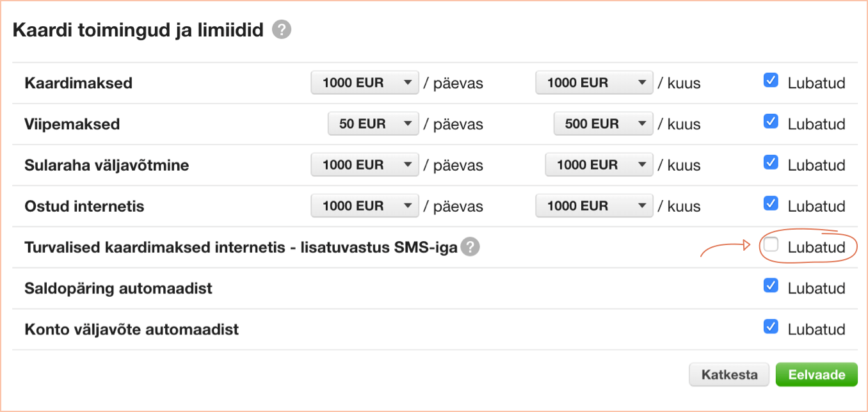This screenshot has height=412, width=868.
Task: Expand Ostud internetis daily limit dropdown
Action: click(365, 205)
